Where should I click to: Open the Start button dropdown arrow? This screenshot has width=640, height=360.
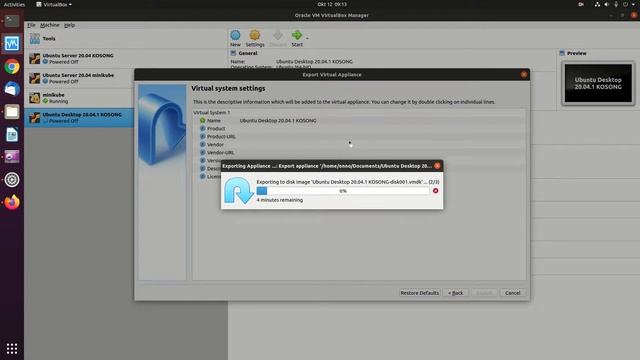[x=307, y=38]
